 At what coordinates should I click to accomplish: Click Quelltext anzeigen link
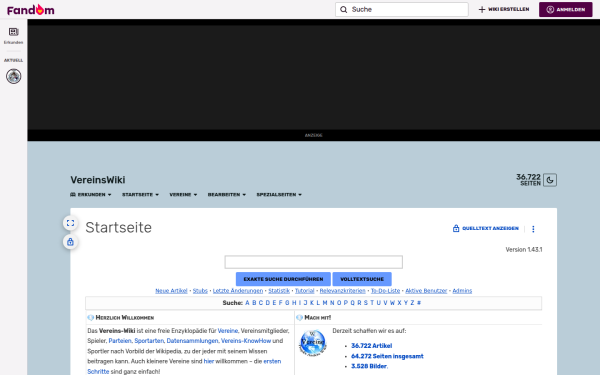coord(486,228)
